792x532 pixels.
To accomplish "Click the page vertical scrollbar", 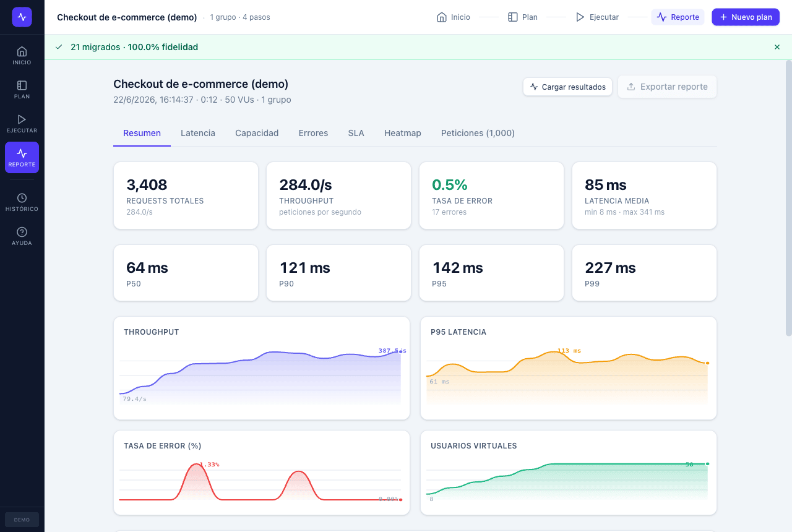I will (788, 198).
